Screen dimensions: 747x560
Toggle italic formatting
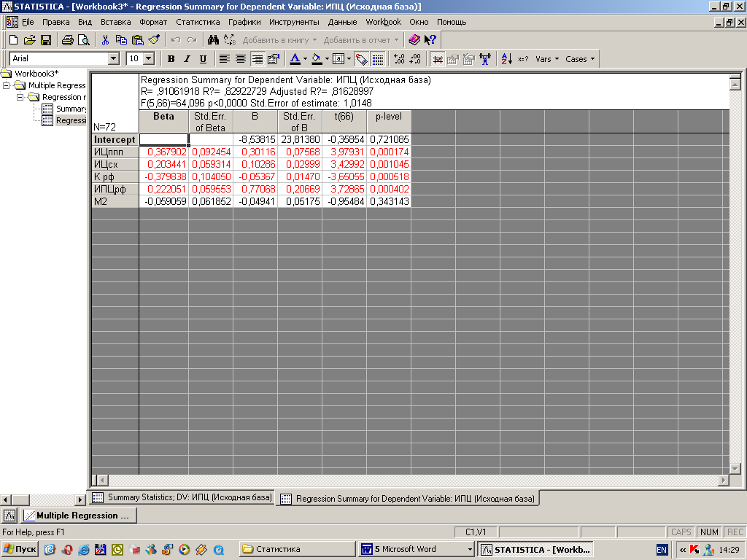tap(187, 59)
